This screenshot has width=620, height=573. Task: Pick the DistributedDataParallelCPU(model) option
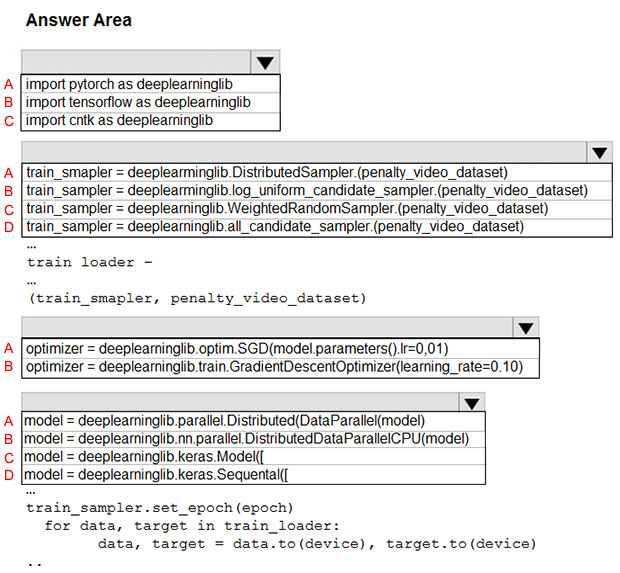[254, 439]
